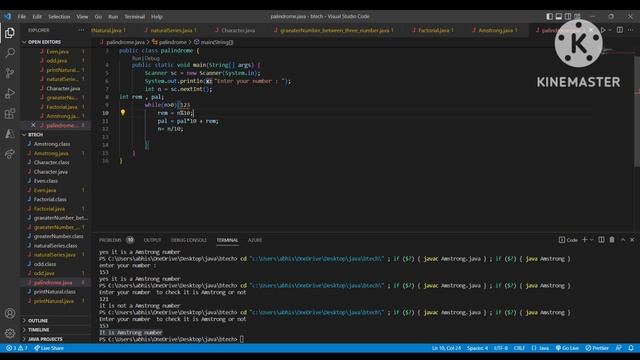Expand the Timeline section
The image size is (640, 360).
(x=39, y=330)
